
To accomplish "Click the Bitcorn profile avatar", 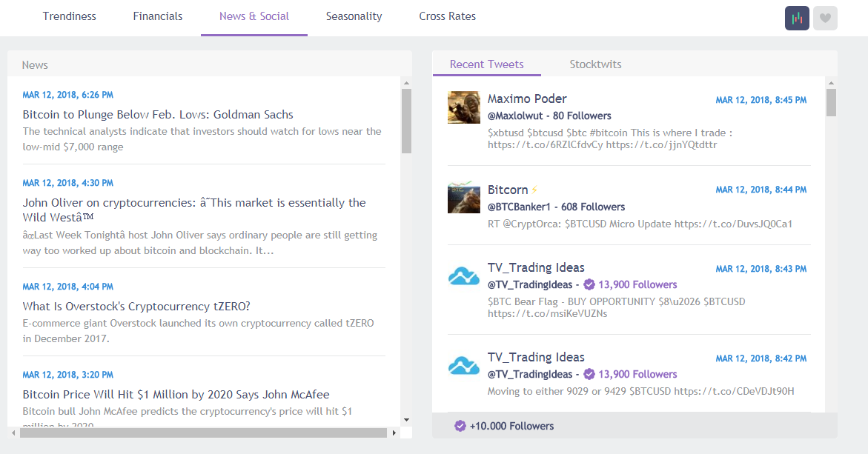I will (463, 198).
